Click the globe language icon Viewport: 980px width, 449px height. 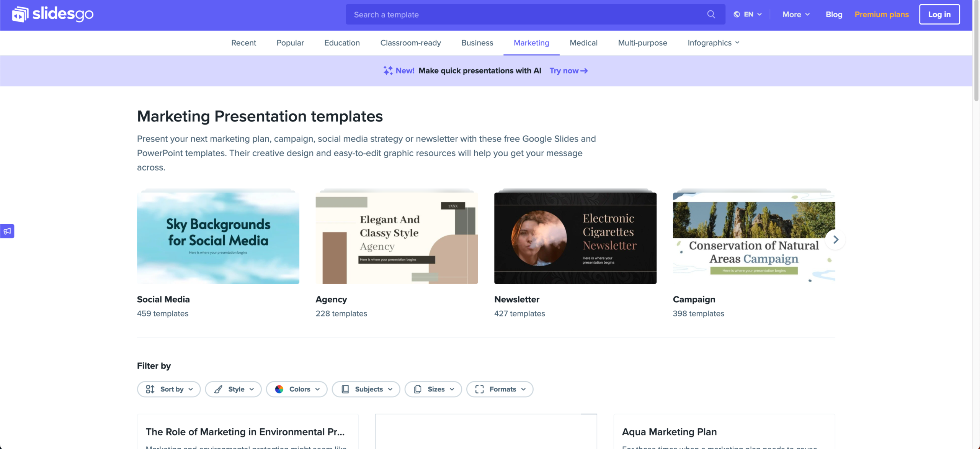pyautogui.click(x=737, y=15)
